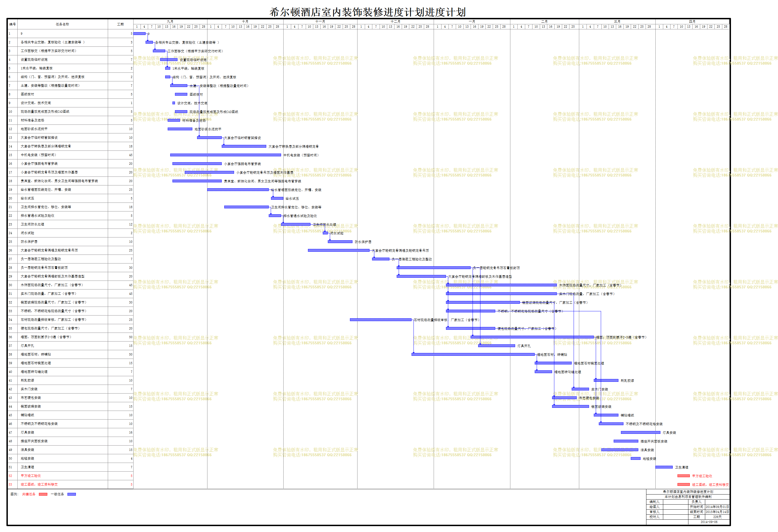The width and height of the screenshot is (778, 532).
Task: Select task row 大宴会厅临时钢管架搭设 in the table
Action: [70, 138]
